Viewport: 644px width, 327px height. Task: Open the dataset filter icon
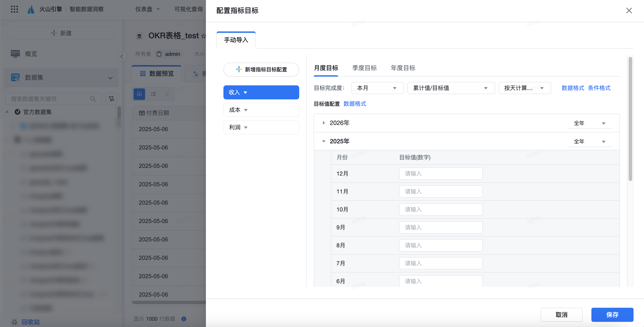pyautogui.click(x=111, y=99)
